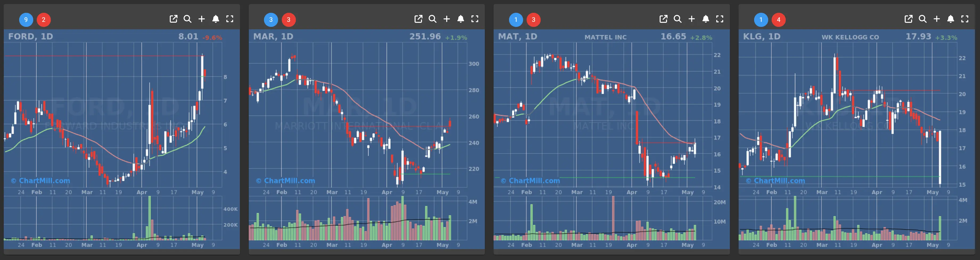The height and width of the screenshot is (260, 980).
Task: Click the plus icon on KLG card
Action: coord(937,19)
